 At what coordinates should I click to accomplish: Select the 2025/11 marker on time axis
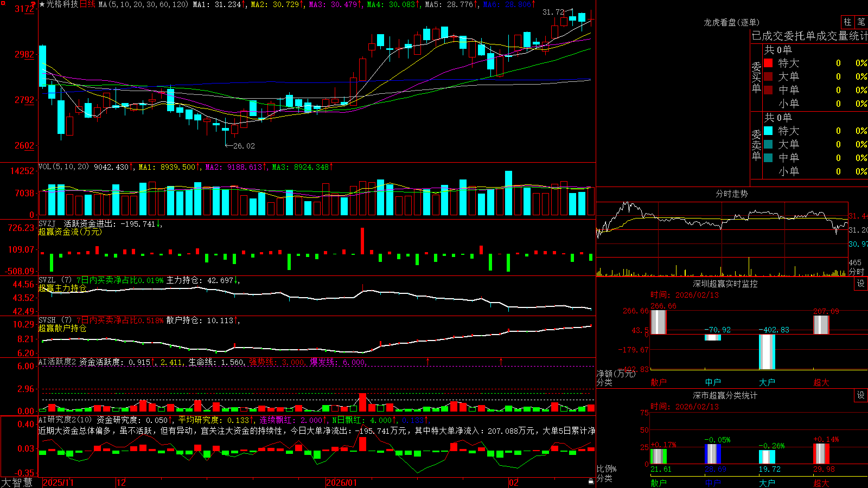tap(58, 483)
